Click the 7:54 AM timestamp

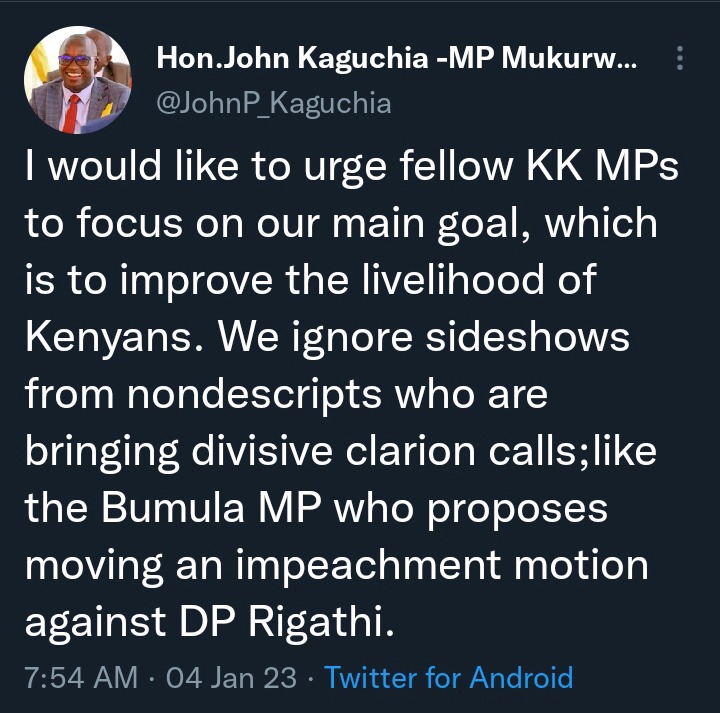81,678
